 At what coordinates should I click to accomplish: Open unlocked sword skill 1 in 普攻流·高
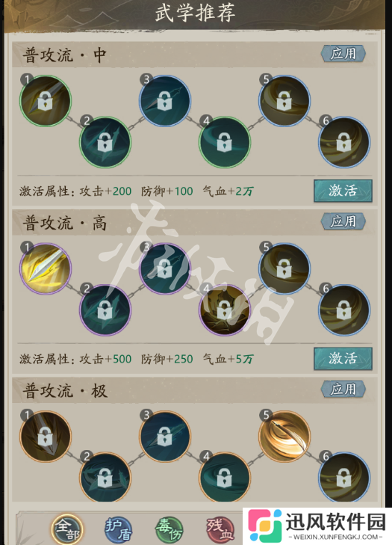click(46, 268)
